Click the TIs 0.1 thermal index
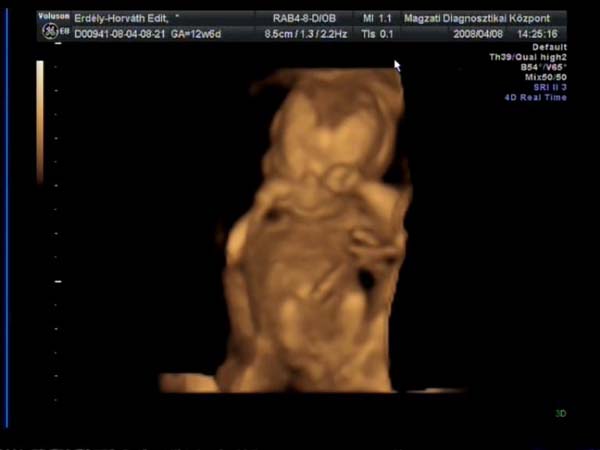Screen dimensions: 600x450 click(375, 34)
